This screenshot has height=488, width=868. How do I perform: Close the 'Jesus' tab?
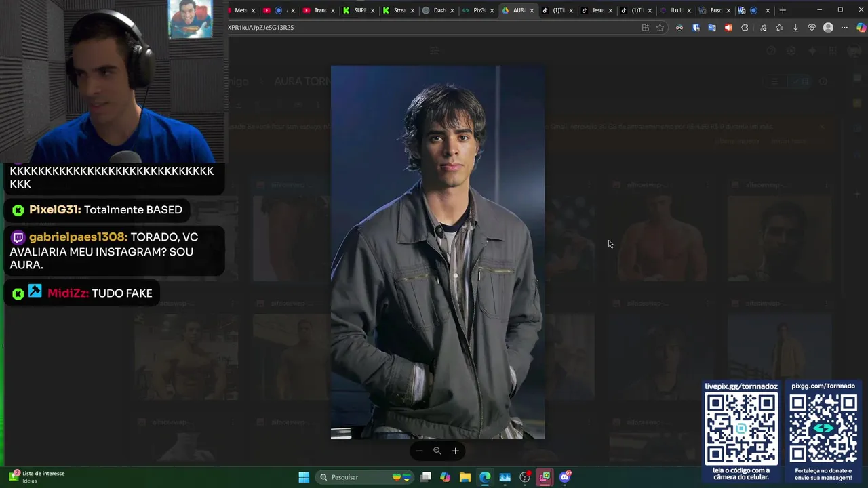click(x=610, y=10)
